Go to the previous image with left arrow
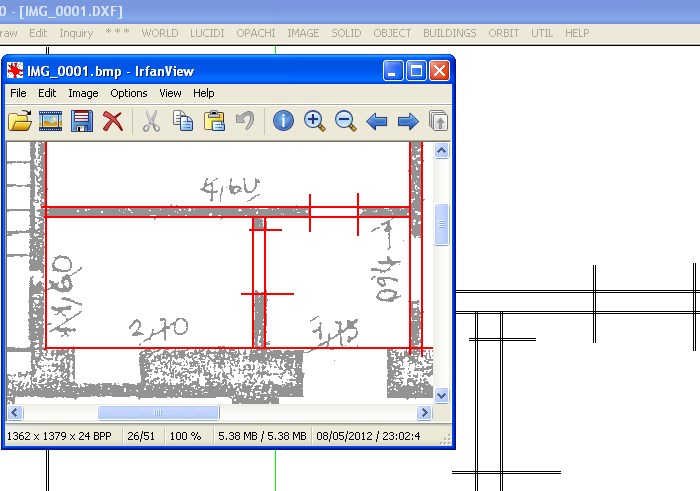This screenshot has width=700, height=491. (376, 121)
